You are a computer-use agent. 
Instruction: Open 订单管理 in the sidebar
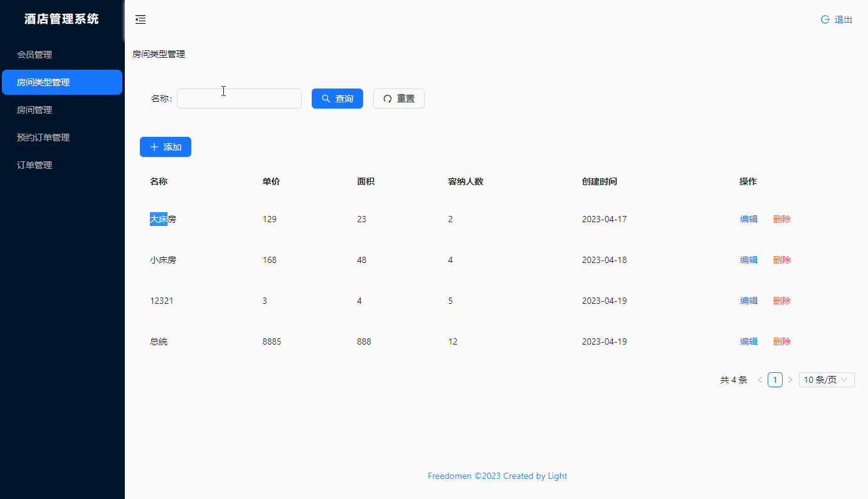62,165
